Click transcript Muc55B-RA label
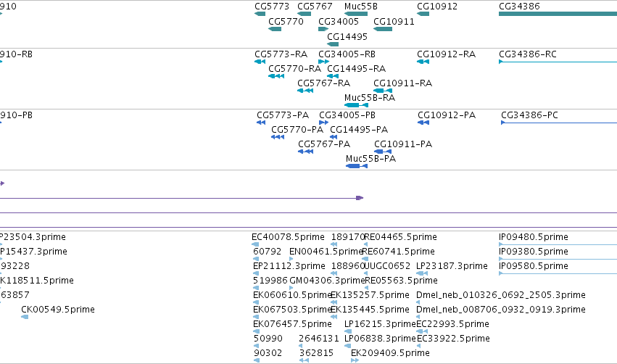The height and width of the screenshot is (364, 617). [370, 98]
